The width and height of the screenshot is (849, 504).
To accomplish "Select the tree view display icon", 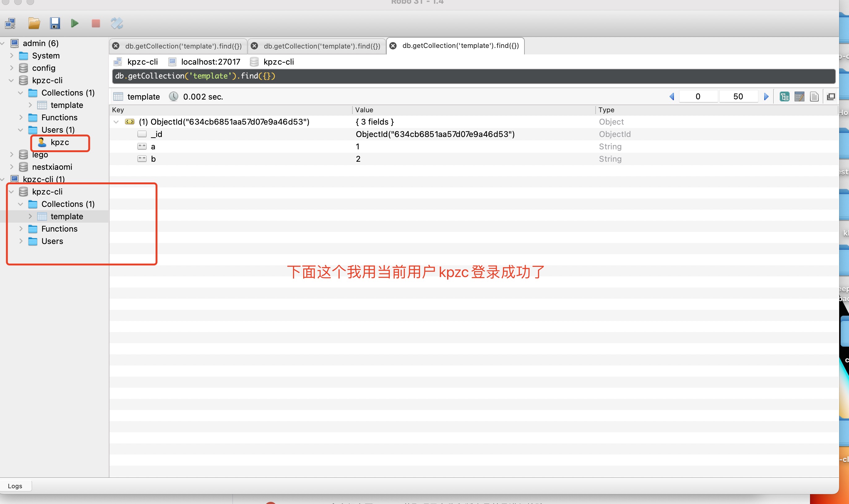I will (x=785, y=96).
